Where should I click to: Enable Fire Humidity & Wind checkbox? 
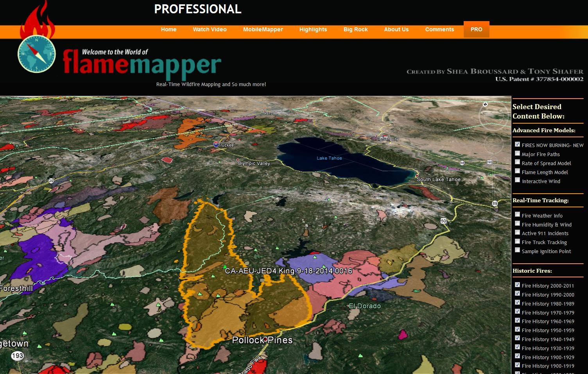pos(517,224)
